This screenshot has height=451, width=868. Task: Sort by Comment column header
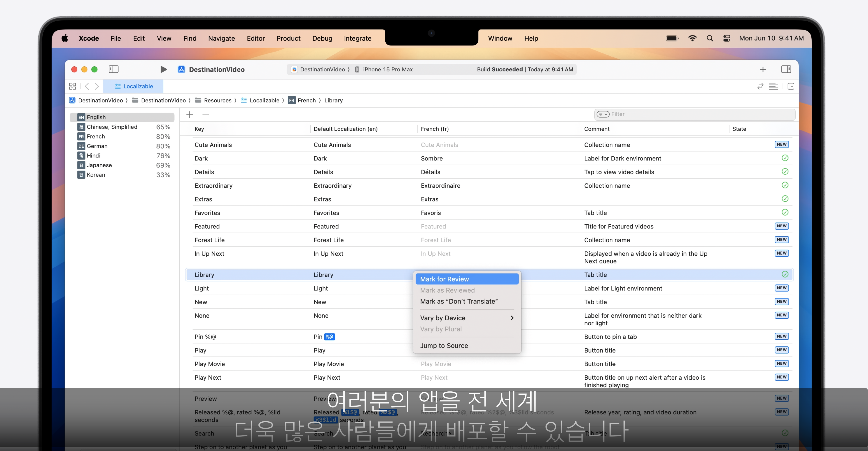tap(597, 129)
